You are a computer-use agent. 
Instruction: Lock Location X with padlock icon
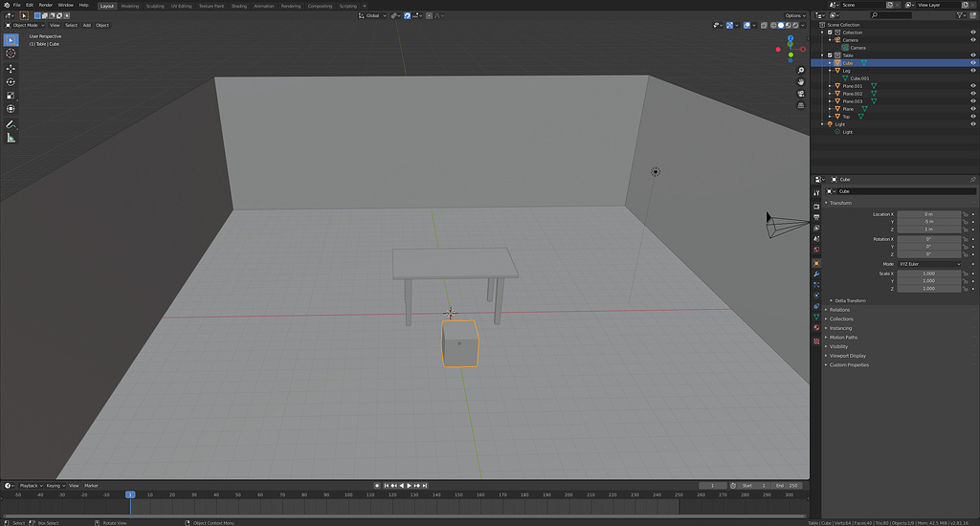tap(966, 214)
